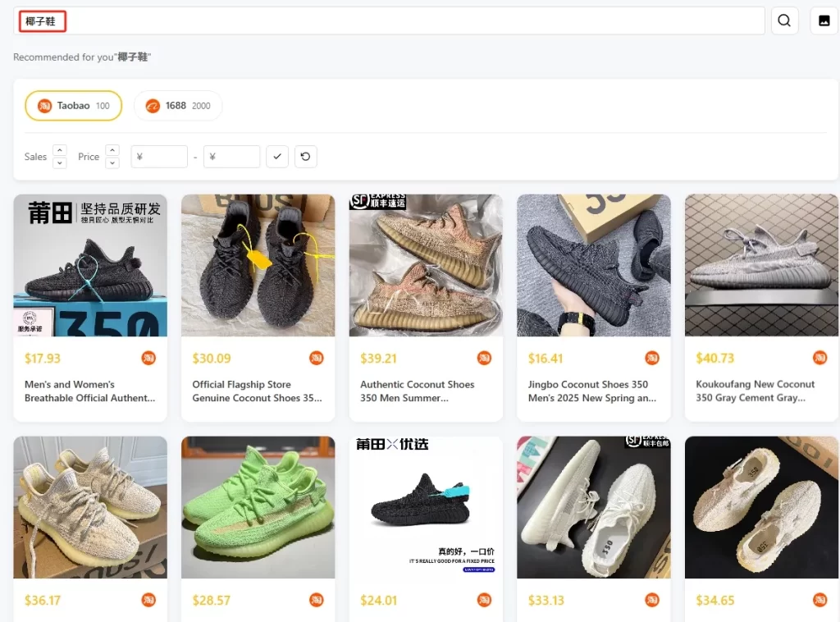Click the $24.01 price text
Viewport: 840px width, 622px height.
coord(378,601)
